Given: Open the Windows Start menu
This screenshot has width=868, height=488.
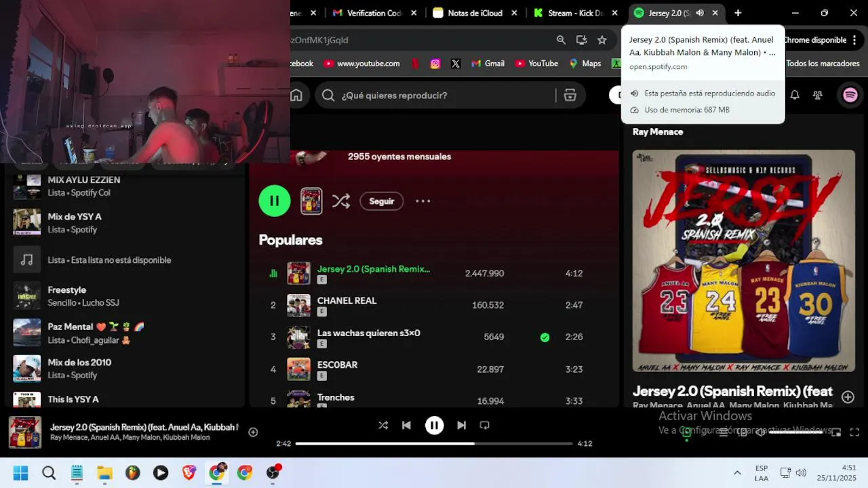Looking at the screenshot, I should point(20,473).
